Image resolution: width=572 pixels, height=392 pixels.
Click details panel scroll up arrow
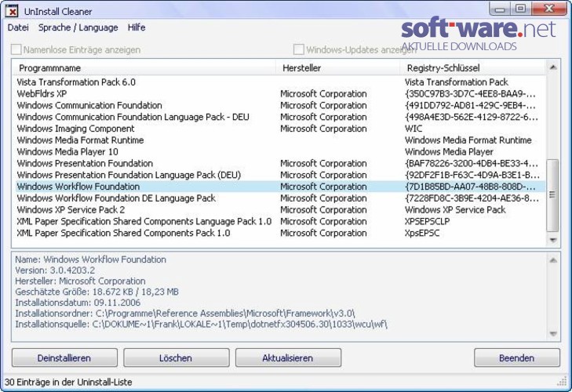(553, 260)
